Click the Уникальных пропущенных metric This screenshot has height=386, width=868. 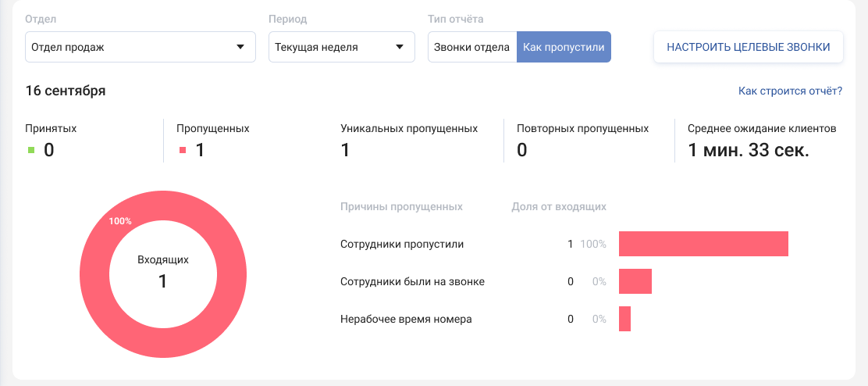click(x=409, y=141)
